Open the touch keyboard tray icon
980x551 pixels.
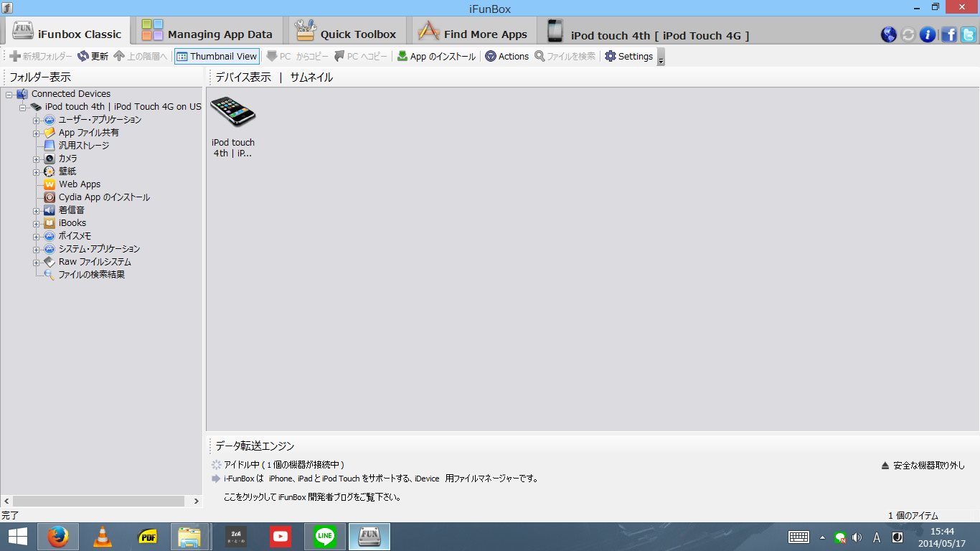798,537
